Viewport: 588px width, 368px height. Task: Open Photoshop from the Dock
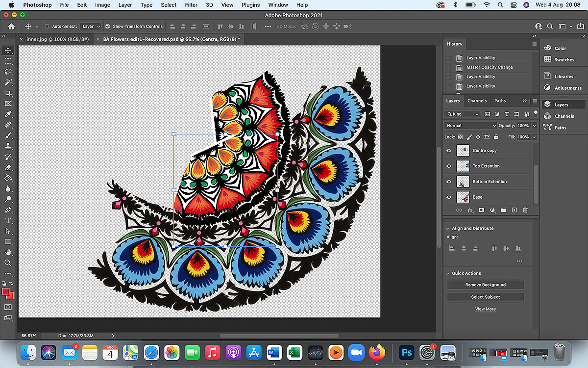point(406,352)
